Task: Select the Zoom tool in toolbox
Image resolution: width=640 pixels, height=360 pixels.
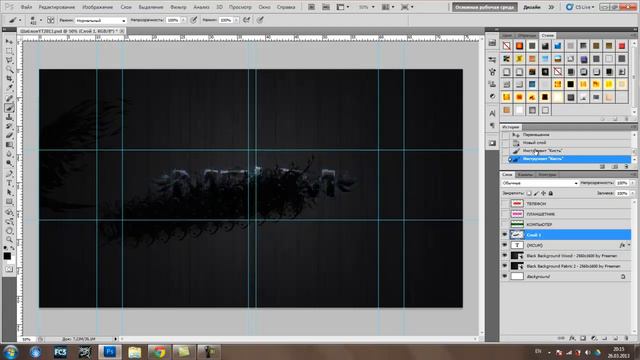Action: click(x=9, y=240)
